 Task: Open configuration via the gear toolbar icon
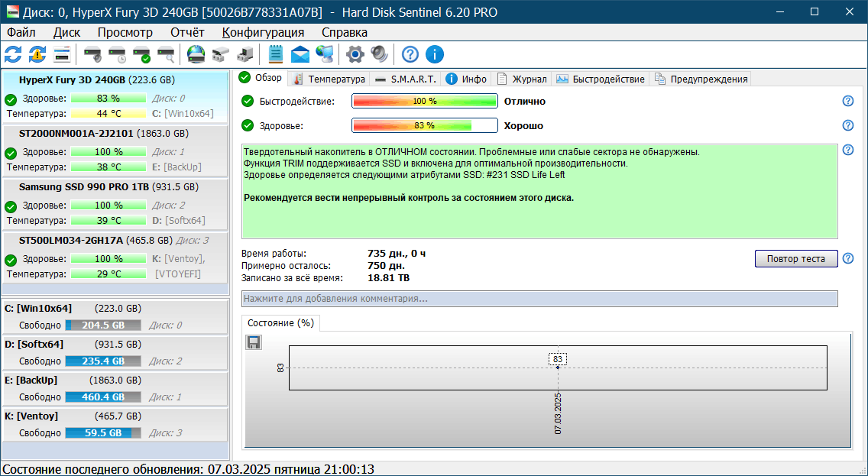(355, 54)
